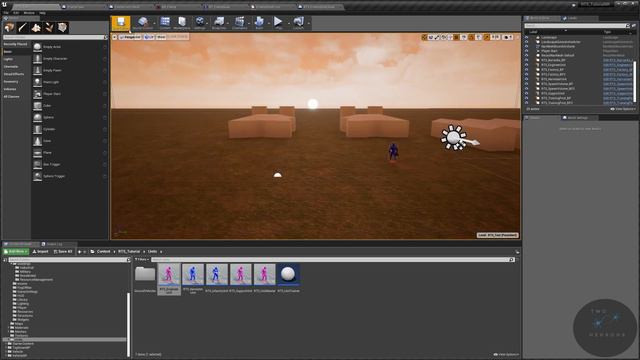Open the Lit view mode dropdown
Image resolution: width=640 pixels, height=360 pixels.
point(149,37)
